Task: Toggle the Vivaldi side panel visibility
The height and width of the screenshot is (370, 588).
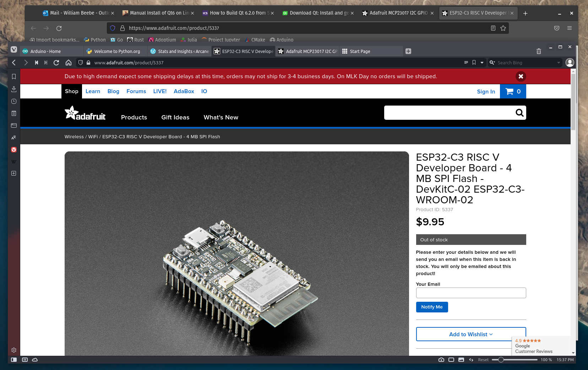Action: pyautogui.click(x=14, y=360)
